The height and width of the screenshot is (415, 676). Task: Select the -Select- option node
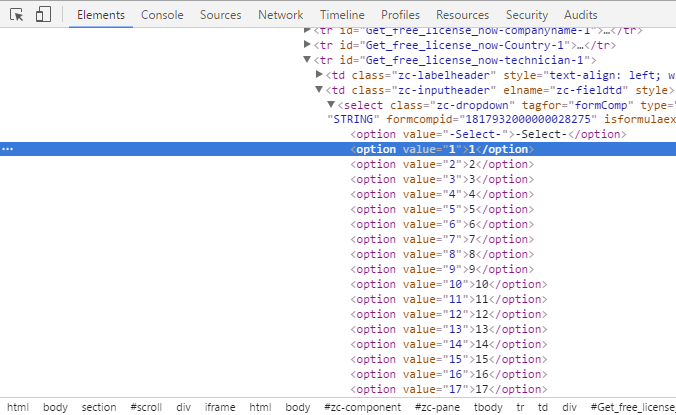(x=488, y=134)
